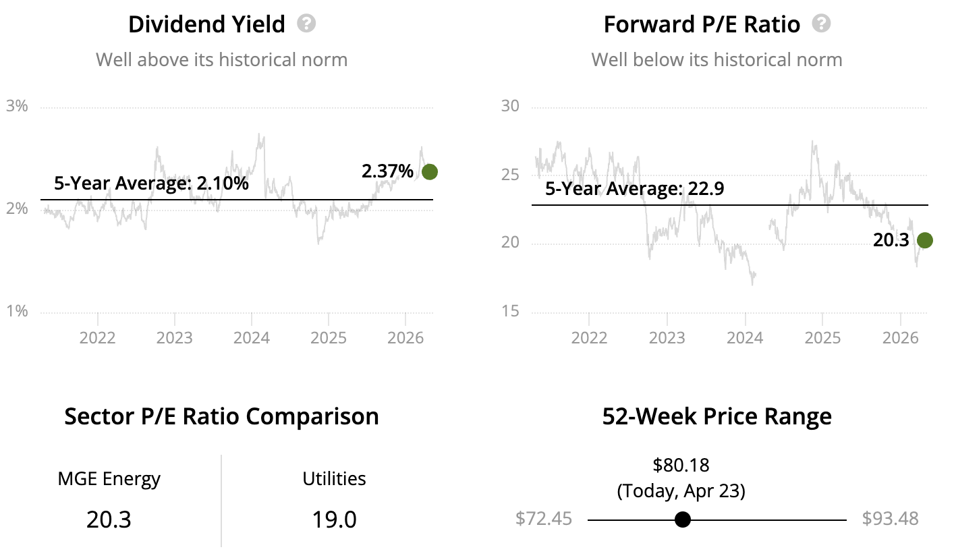Screen dimensions: 954x560
Task: Click the black dot on 52-week price range
Action: (683, 520)
